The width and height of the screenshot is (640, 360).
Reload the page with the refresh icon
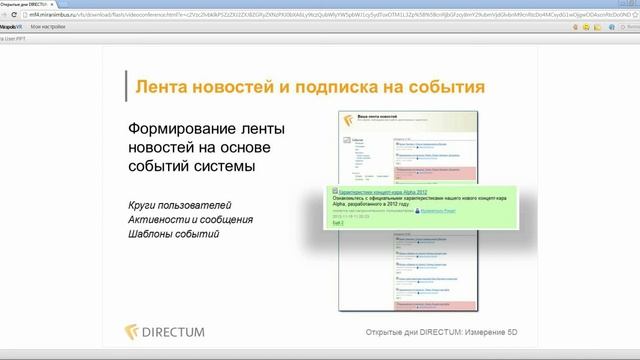[14, 15]
